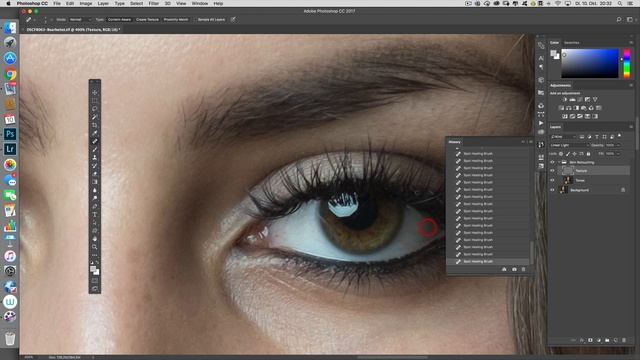Switch to the Swatches tab
This screenshot has height=360, width=640.
[571, 42]
